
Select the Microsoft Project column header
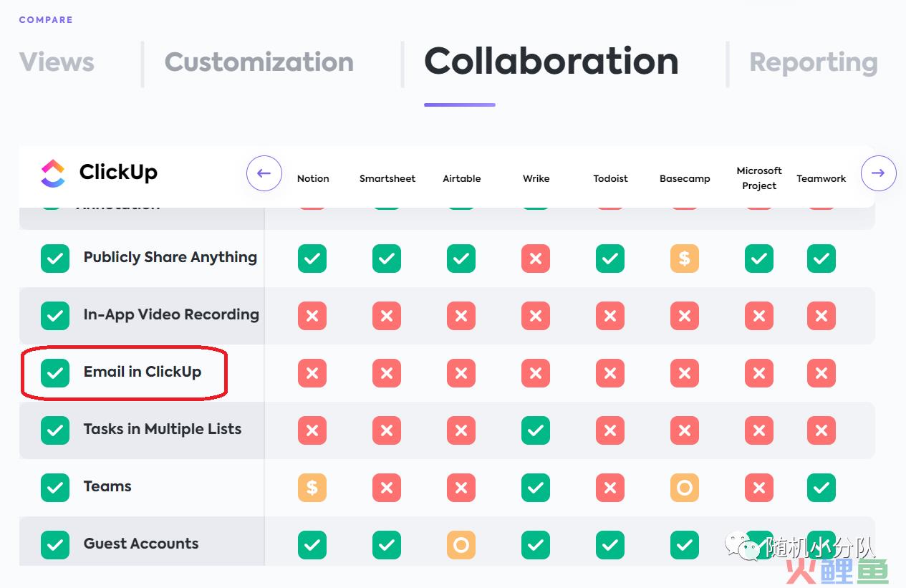(759, 178)
